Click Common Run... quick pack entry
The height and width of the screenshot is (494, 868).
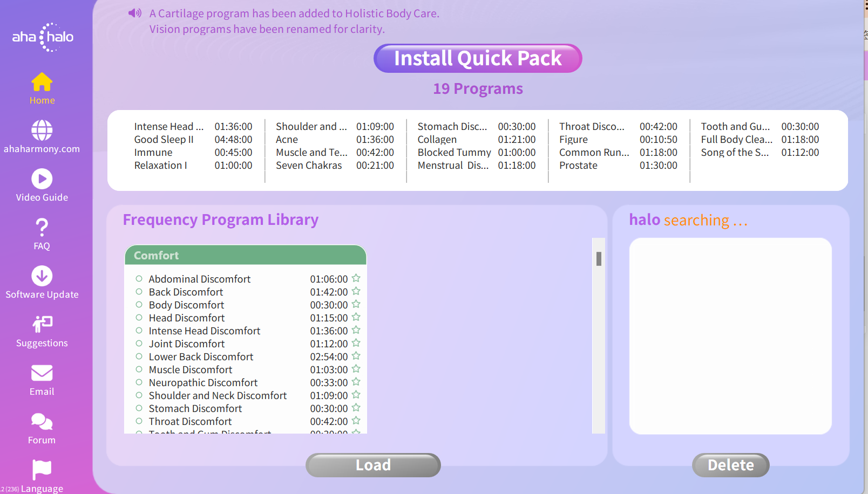(594, 153)
